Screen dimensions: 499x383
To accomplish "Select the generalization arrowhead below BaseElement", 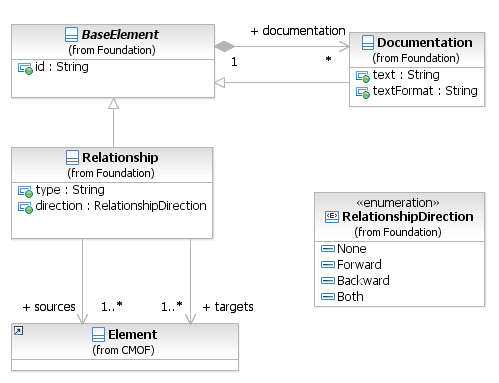I will (x=113, y=103).
